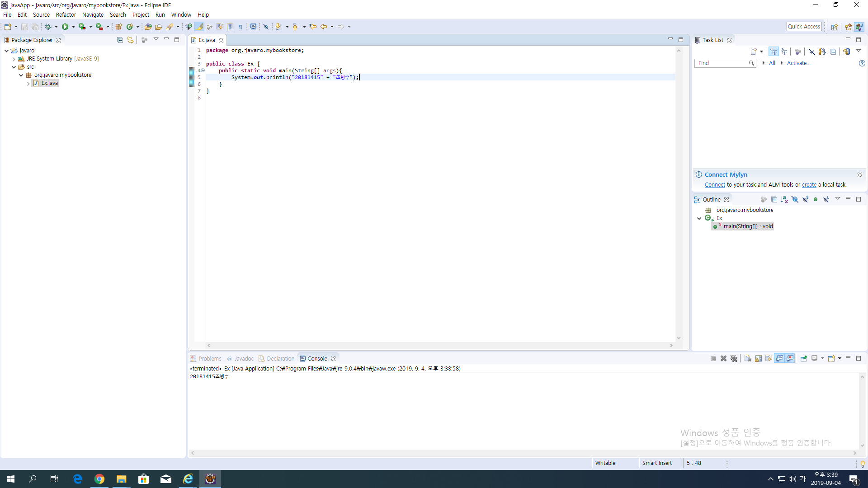The height and width of the screenshot is (488, 868).
Task: Click the Connect link in Mylyn
Action: tap(715, 185)
